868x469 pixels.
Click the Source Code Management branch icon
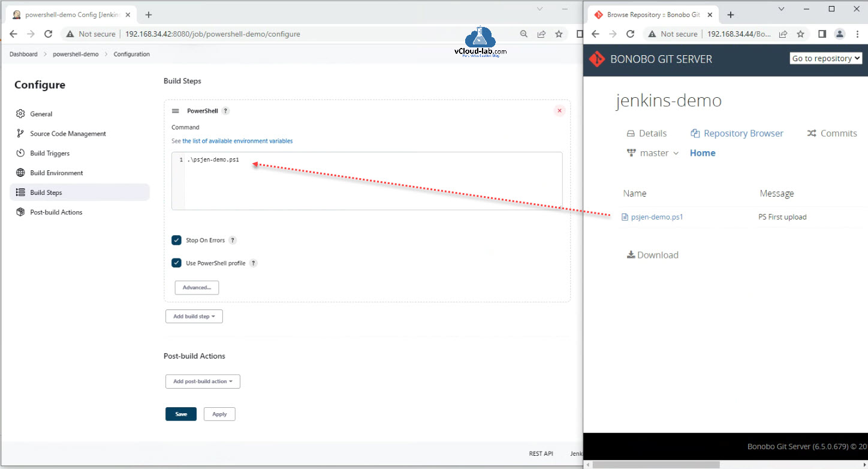pyautogui.click(x=20, y=134)
